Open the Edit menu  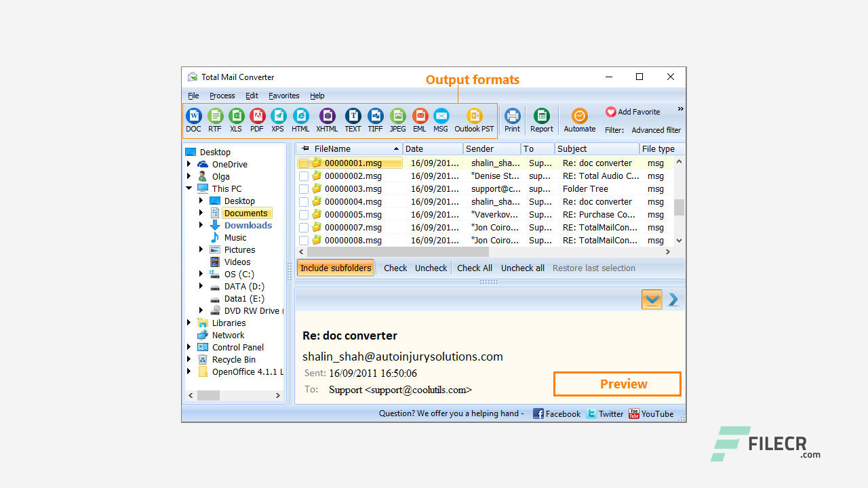[x=252, y=96]
